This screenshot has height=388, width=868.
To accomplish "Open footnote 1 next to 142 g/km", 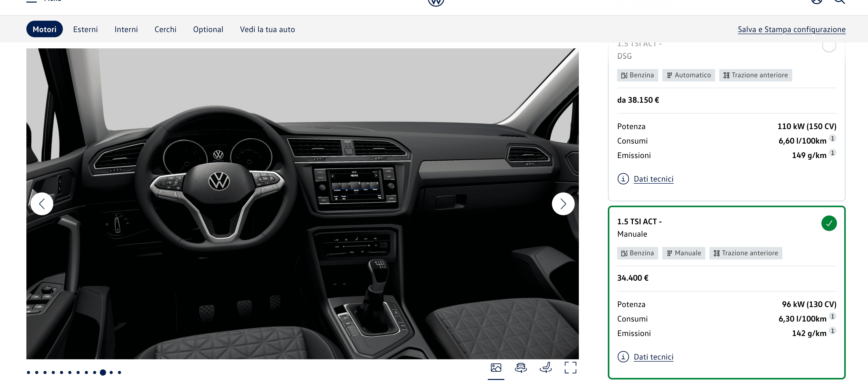I will [832, 331].
